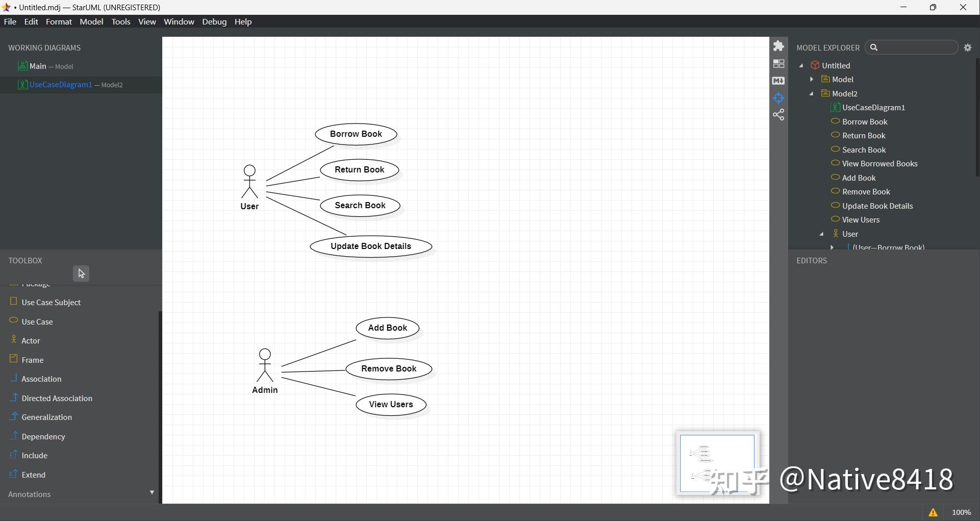Image resolution: width=980 pixels, height=521 pixels.
Task: Click the warning triangle in status bar
Action: pos(934,512)
